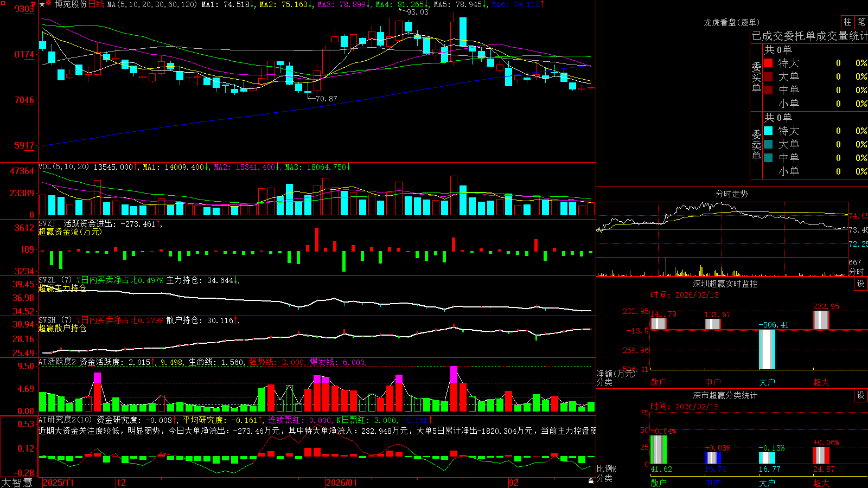Viewport: 868px width, 488px height.
Task: Click the blue 中户 16.74 percentage bar
Action: pyautogui.click(x=713, y=458)
